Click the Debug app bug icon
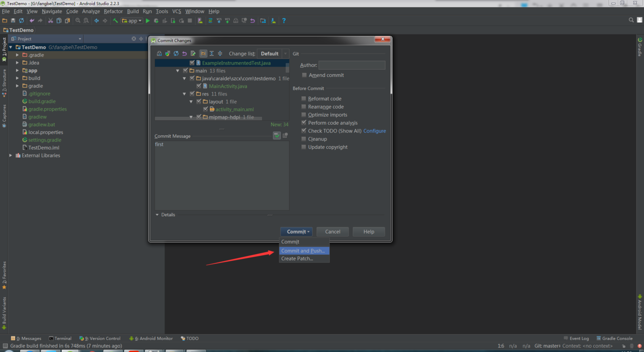 (156, 21)
